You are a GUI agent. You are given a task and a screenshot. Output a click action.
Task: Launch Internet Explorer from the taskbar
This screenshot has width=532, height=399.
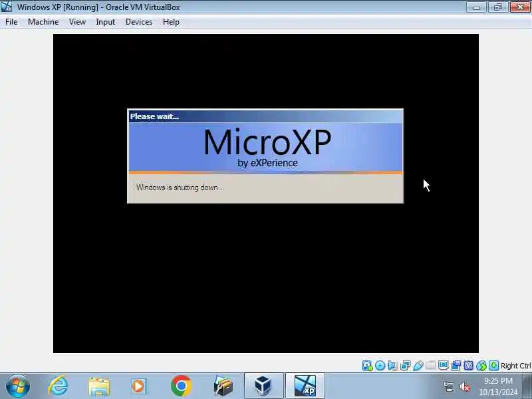pyautogui.click(x=58, y=386)
